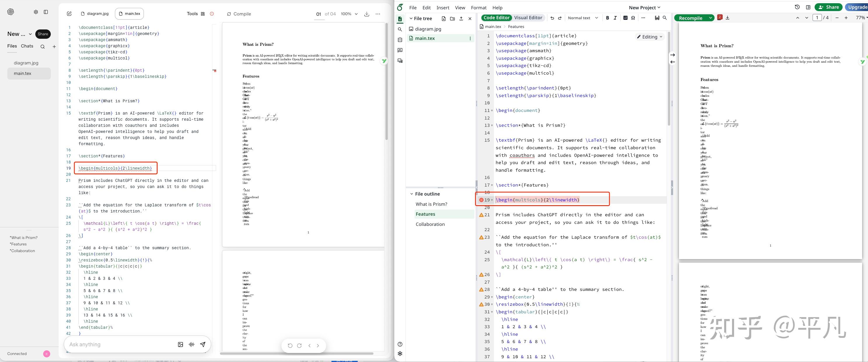The image size is (868, 362).
Task: Toggle bold formatting in Overleaf toolbar
Action: (607, 18)
